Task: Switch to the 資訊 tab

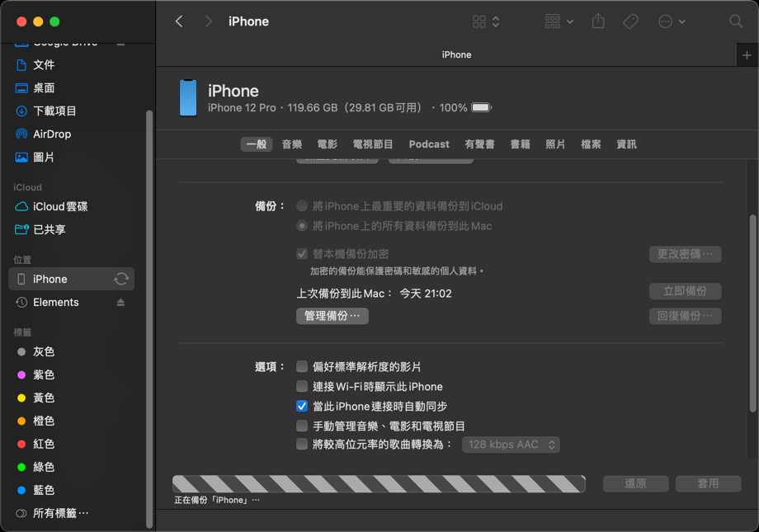Action: 626,144
